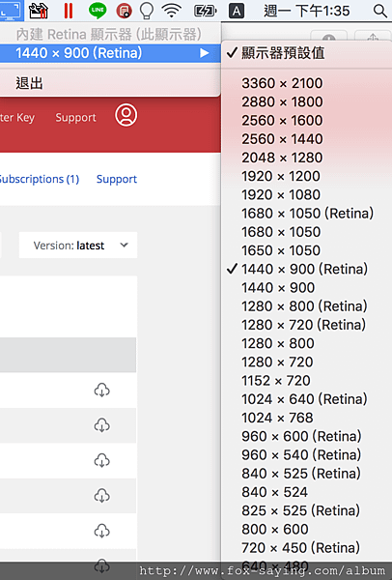Image resolution: width=392 pixels, height=580 pixels.
Task: Expand the 1440 × 900 (Retina) submenu arrow
Action: 205,53
